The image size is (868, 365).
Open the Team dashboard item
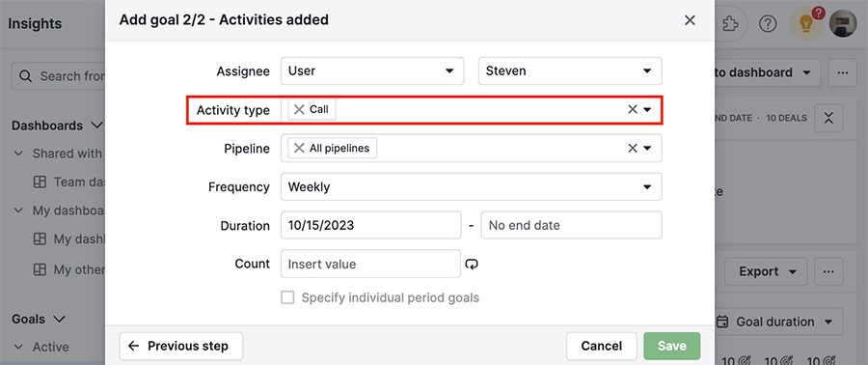pyautogui.click(x=69, y=182)
